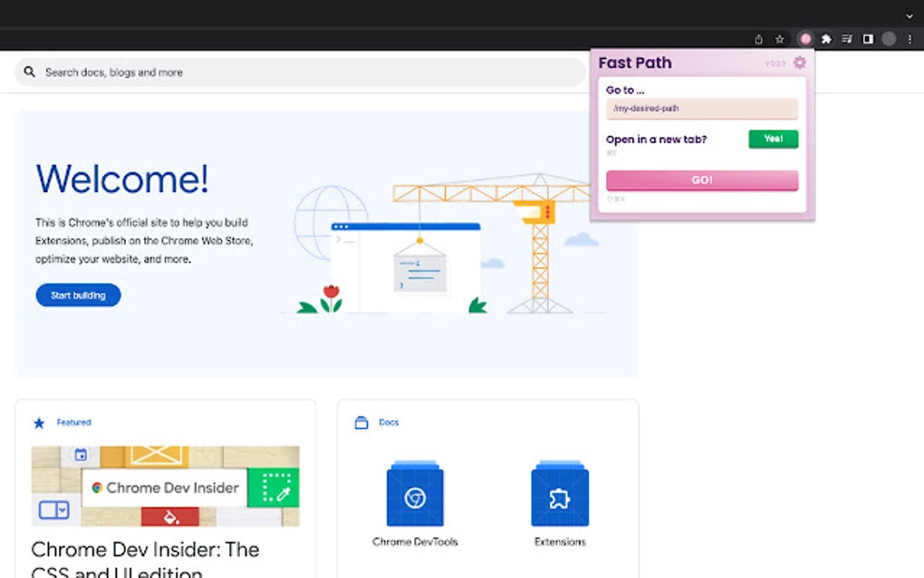924x578 pixels.
Task: Click the search magnifier icon
Action: 30,71
